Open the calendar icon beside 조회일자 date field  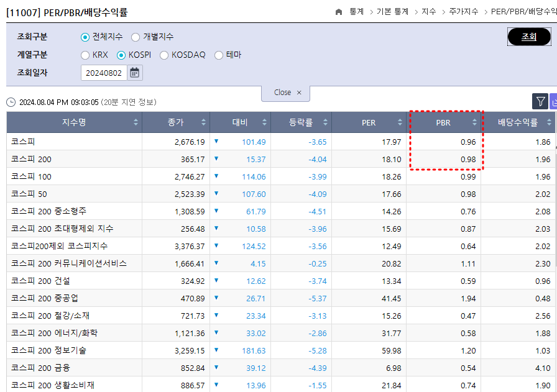(x=135, y=72)
